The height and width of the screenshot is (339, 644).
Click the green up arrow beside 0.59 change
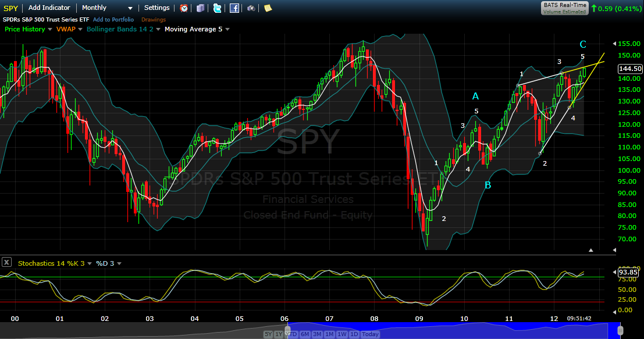click(593, 8)
